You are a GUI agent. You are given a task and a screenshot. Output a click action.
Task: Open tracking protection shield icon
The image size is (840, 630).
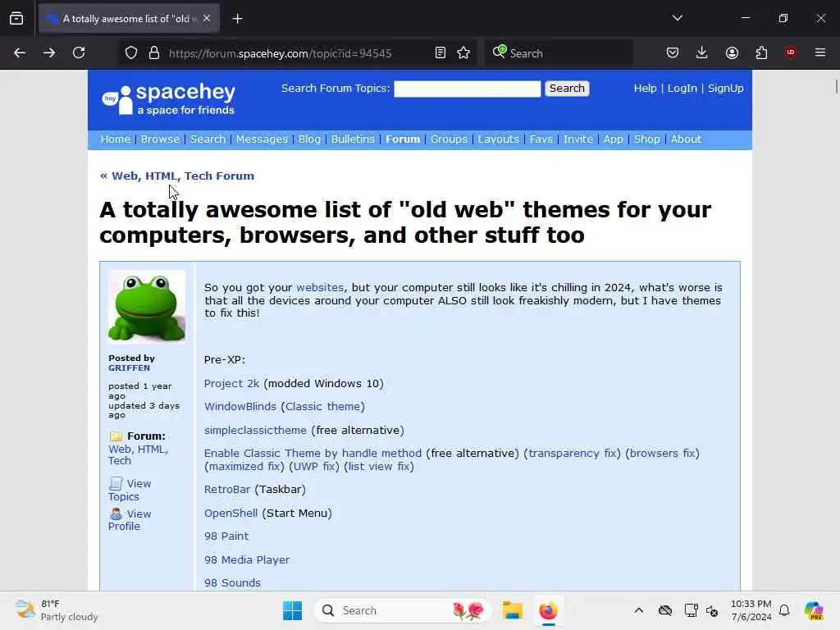(x=131, y=53)
